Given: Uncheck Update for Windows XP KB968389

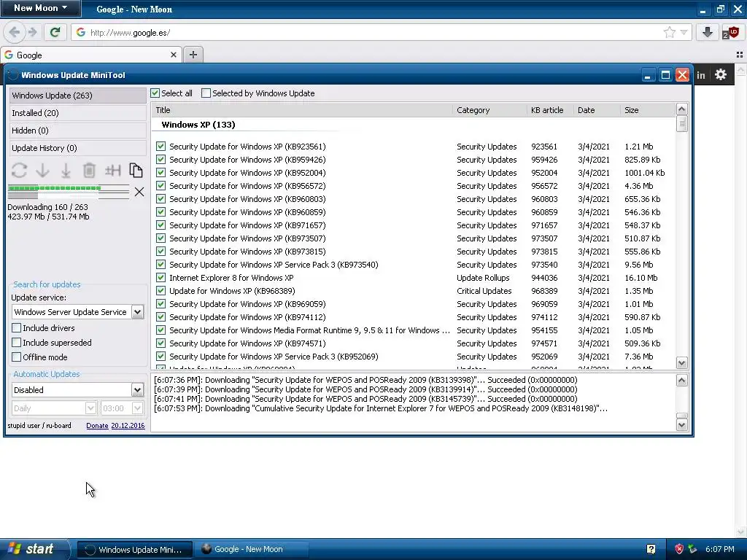Looking at the screenshot, I should click(x=160, y=290).
